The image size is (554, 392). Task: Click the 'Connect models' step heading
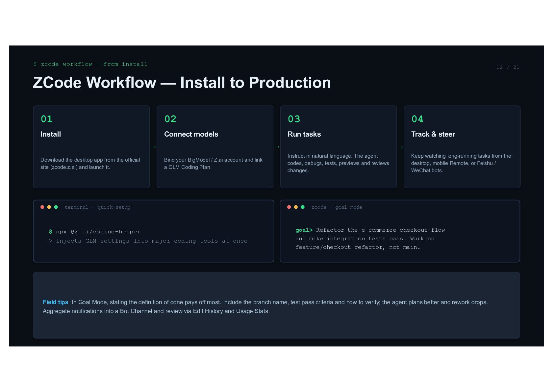coord(191,134)
